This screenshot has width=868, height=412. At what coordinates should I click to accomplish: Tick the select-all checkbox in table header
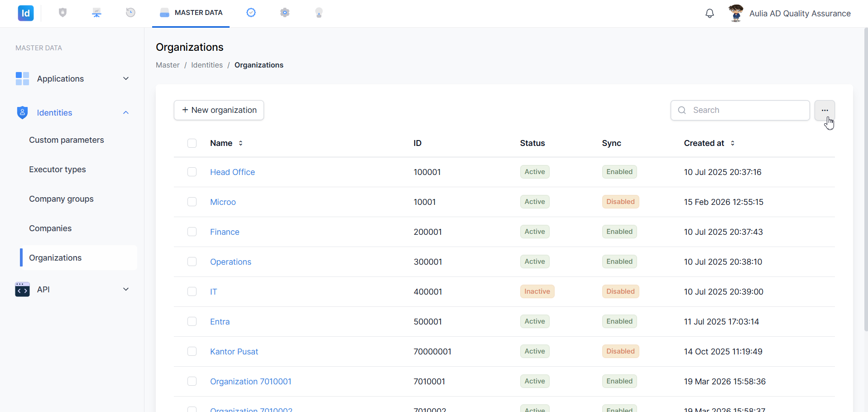pyautogui.click(x=192, y=143)
